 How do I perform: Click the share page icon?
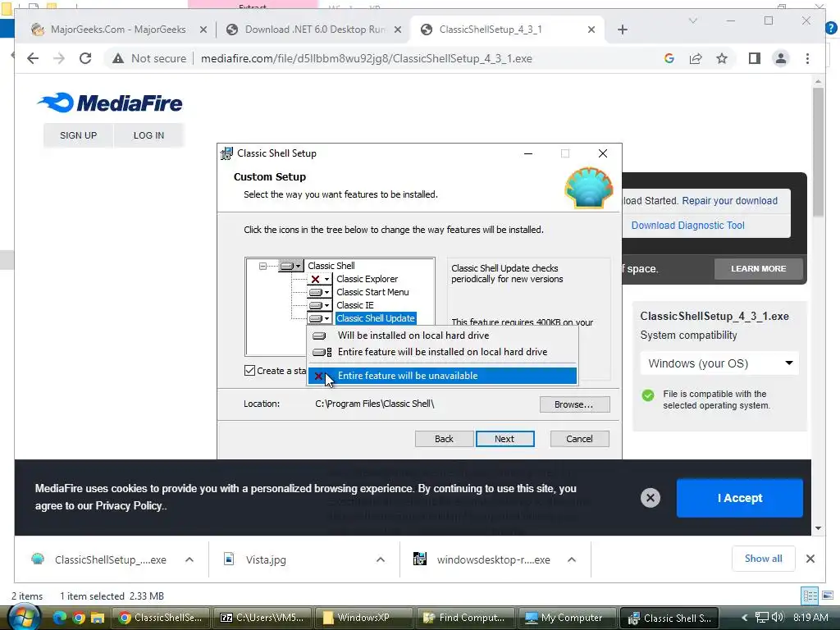pyautogui.click(x=696, y=58)
